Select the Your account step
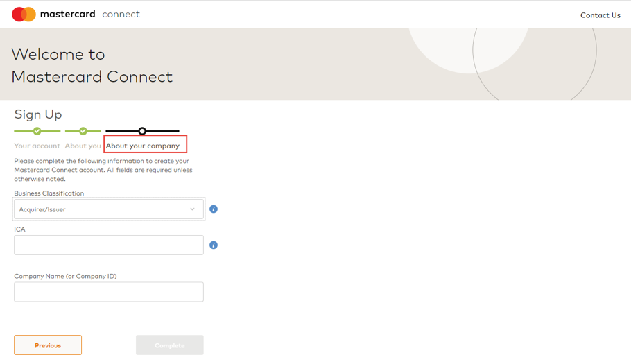 pyautogui.click(x=37, y=146)
